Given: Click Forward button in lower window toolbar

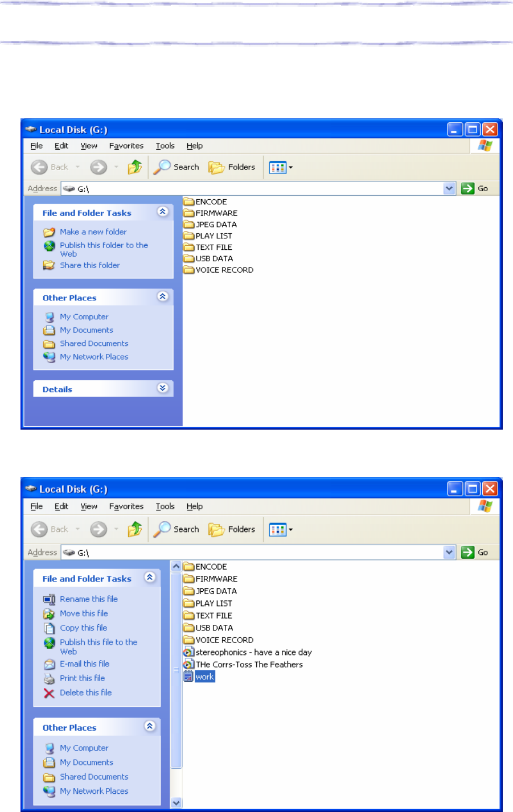Looking at the screenshot, I should 99,529.
